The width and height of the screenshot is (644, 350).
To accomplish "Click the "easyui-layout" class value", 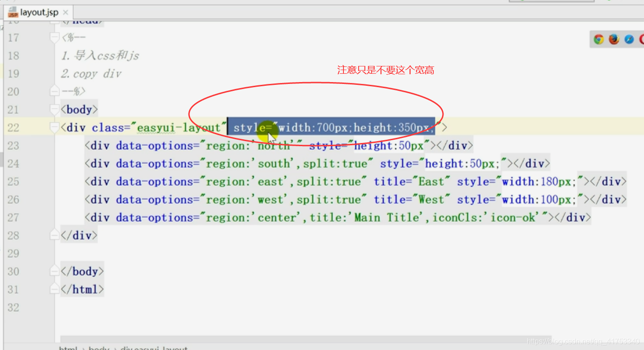I will (x=179, y=128).
